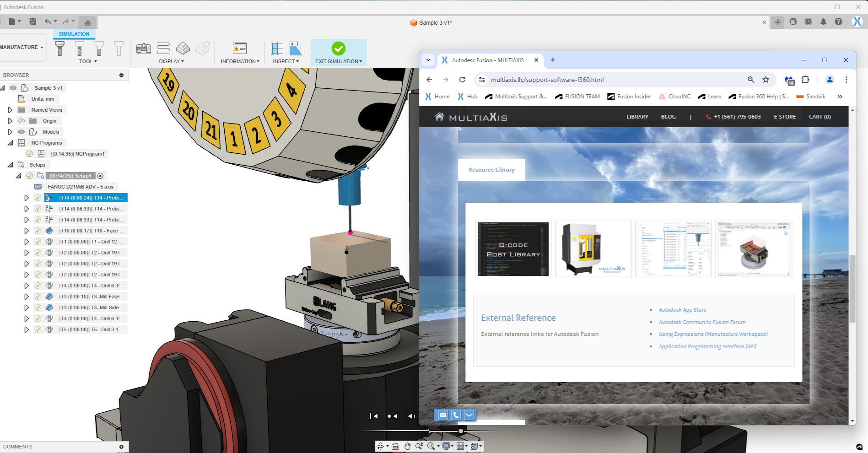Open the INFORMATION dropdown menu

(x=240, y=61)
